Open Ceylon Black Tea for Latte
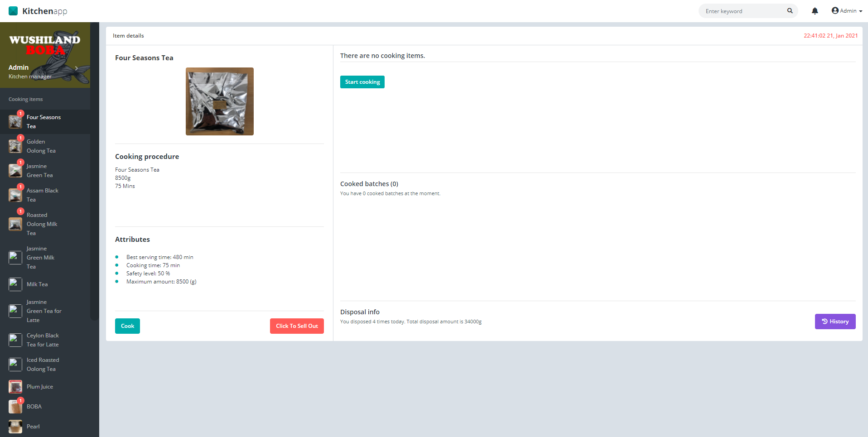 pos(43,340)
